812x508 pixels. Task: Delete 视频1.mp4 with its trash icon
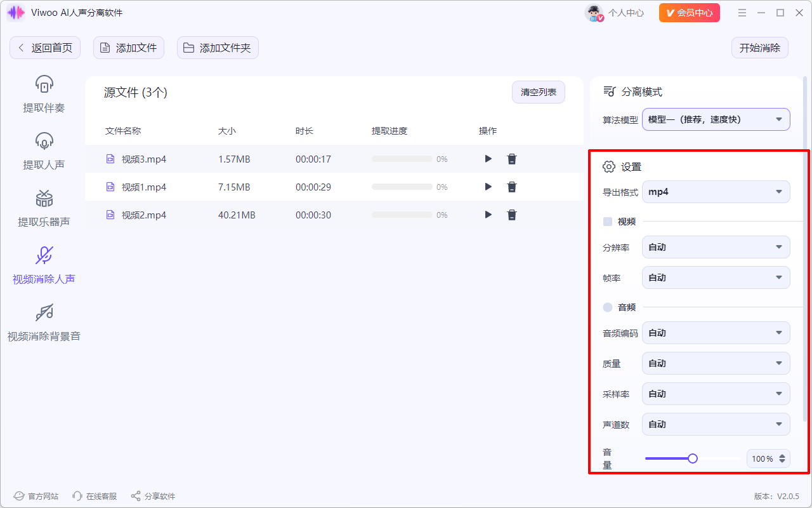pos(512,187)
